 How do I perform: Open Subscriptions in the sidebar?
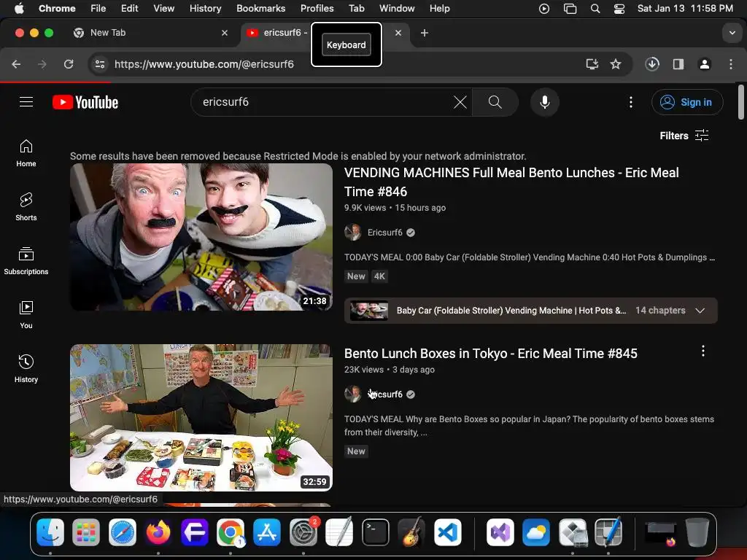tap(26, 261)
